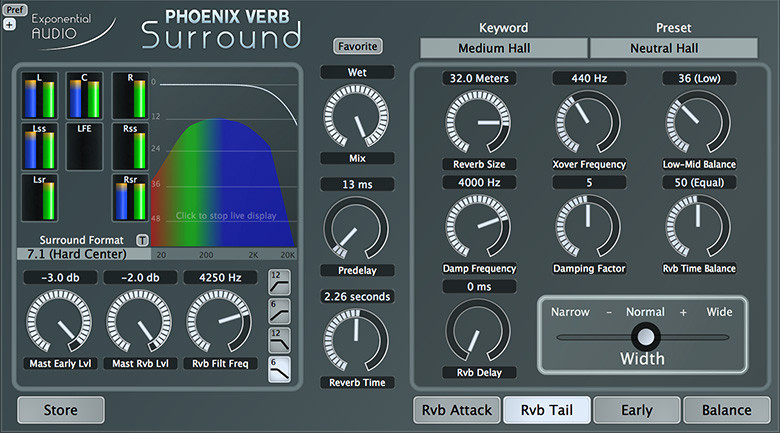This screenshot has height=433, width=780.
Task: Click the Reverb Size knob
Action: pyautogui.click(x=478, y=122)
